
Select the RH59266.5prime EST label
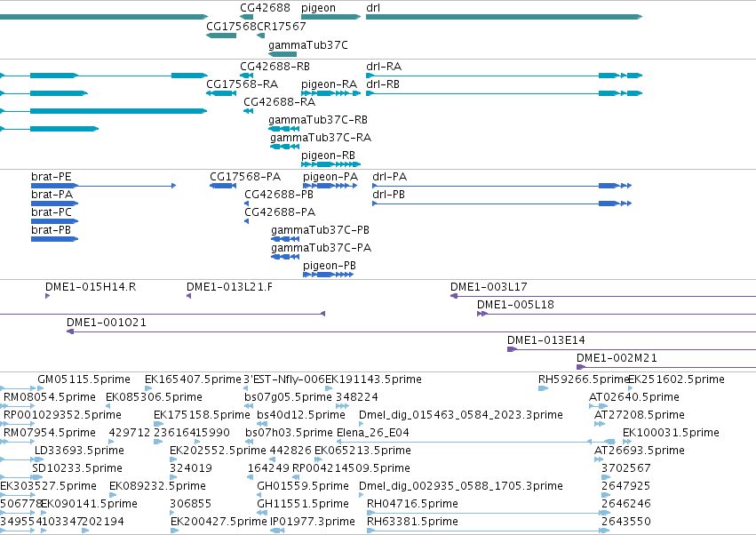tap(584, 380)
